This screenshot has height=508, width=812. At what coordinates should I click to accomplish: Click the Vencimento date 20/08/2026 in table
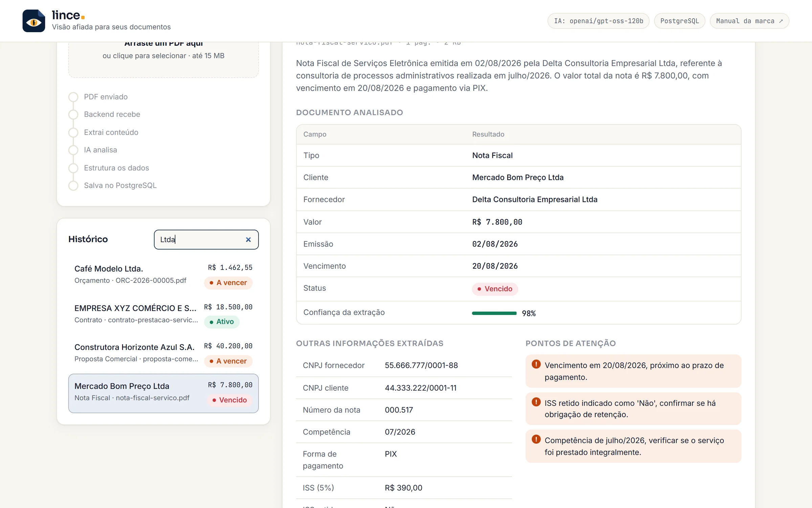coord(495,266)
